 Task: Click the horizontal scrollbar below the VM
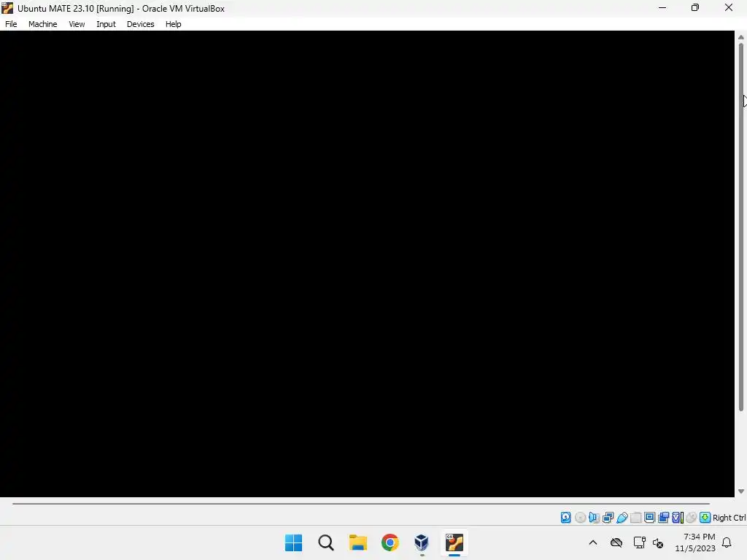click(360, 503)
